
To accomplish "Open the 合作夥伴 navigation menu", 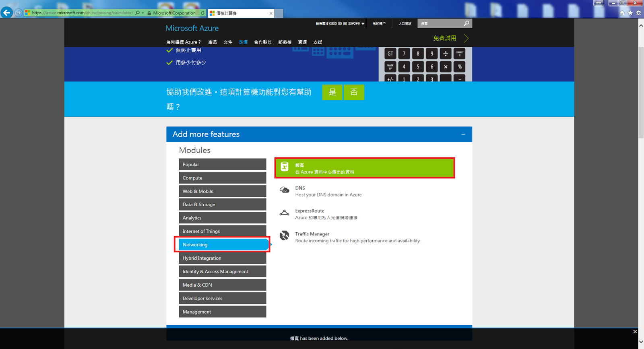I will (x=263, y=42).
